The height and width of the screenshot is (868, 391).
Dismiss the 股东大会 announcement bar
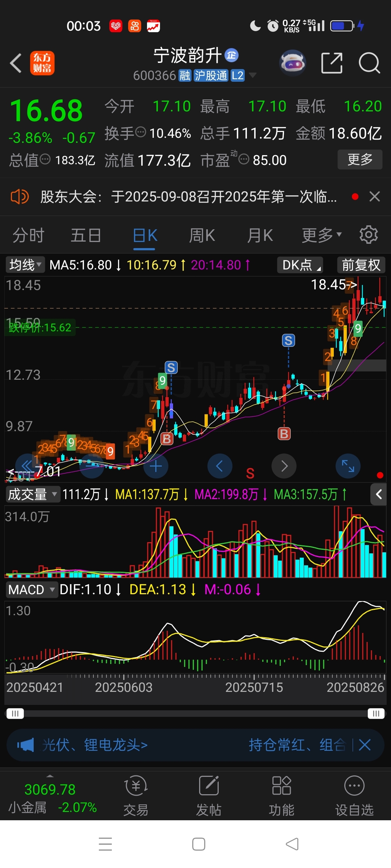[375, 197]
